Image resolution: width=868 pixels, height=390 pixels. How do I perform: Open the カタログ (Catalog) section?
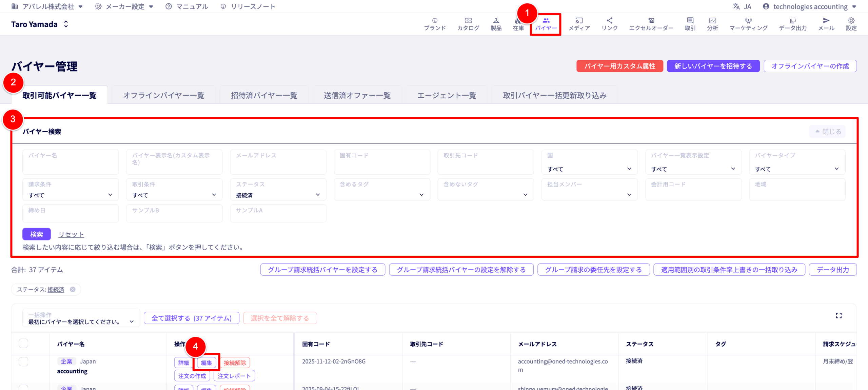(x=468, y=24)
